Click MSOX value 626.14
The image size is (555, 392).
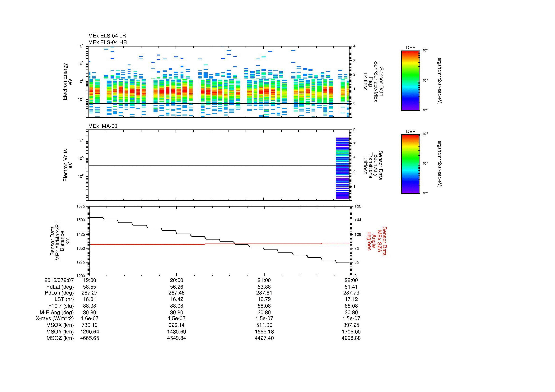click(177, 325)
